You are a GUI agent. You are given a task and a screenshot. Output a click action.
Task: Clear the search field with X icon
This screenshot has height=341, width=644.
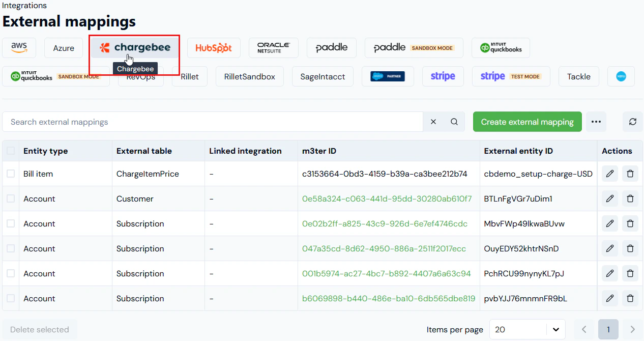click(x=433, y=122)
